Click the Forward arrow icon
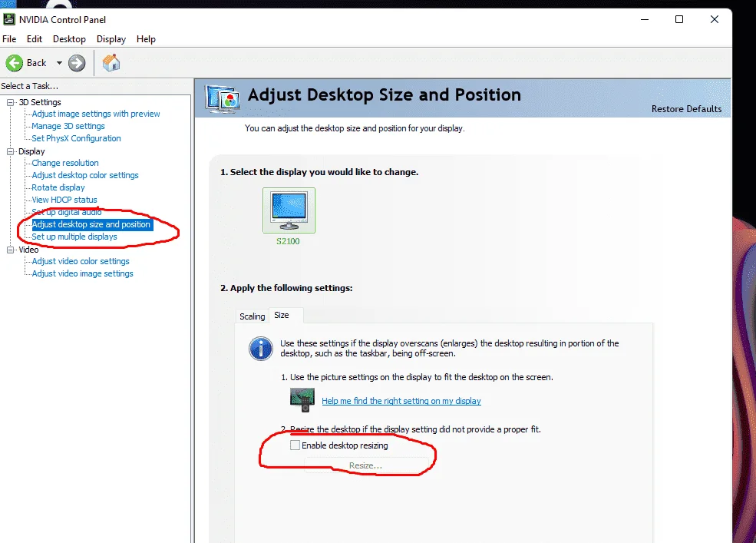Image resolution: width=756 pixels, height=543 pixels. pos(77,63)
